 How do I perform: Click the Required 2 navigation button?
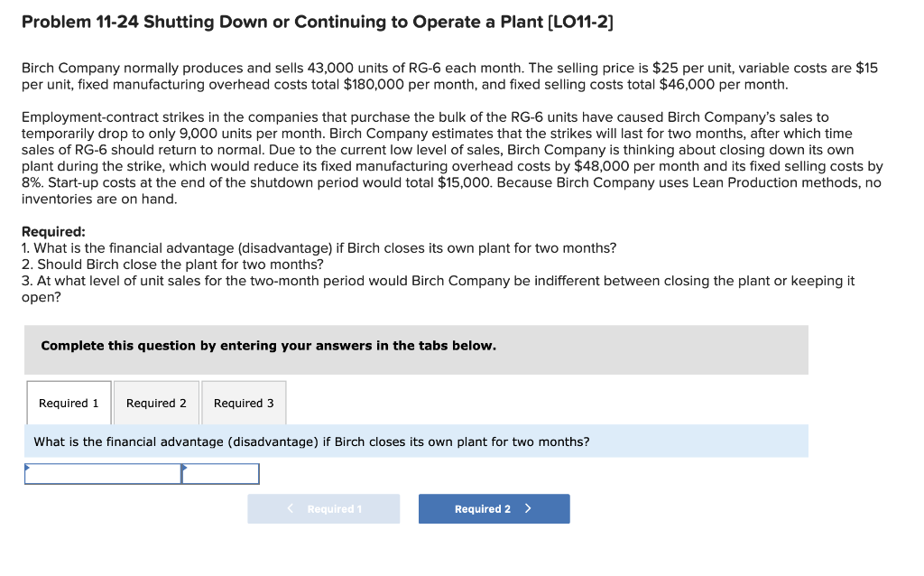coord(494,508)
